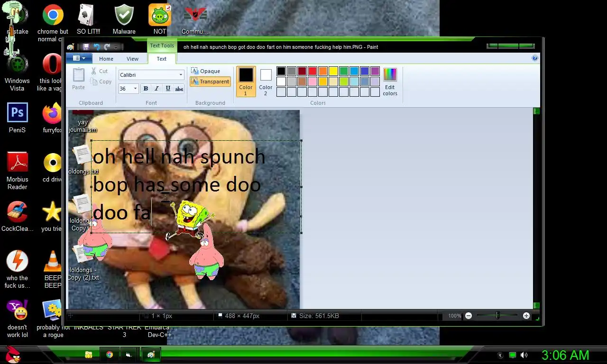This screenshot has width=607, height=364.
Task: Select the 'doesn't work lol' Yahoo icon
Action: 17,318
